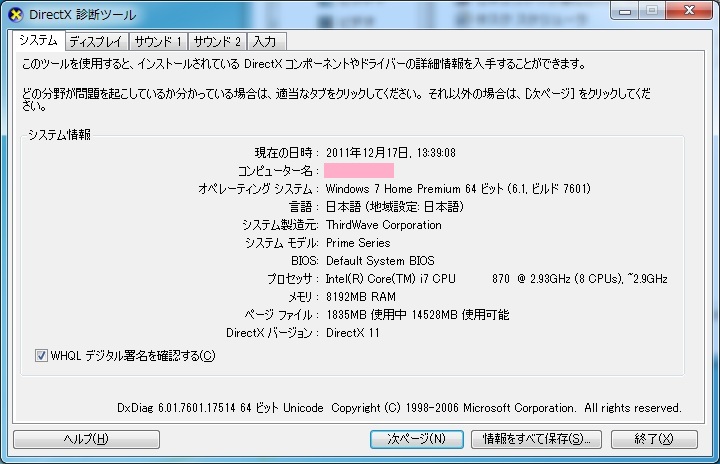Switch to the ディスプレイ tab
This screenshot has width=720, height=464.
point(95,42)
